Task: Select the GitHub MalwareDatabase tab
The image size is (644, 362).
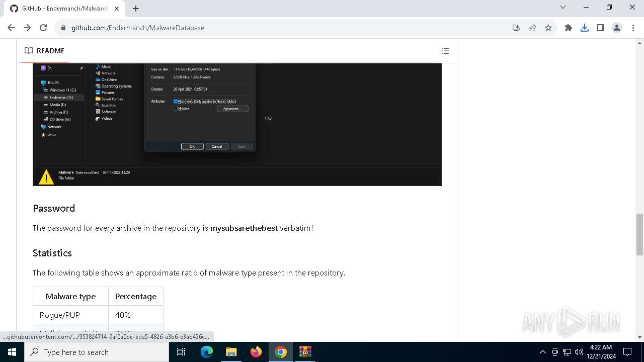Action: (63, 9)
